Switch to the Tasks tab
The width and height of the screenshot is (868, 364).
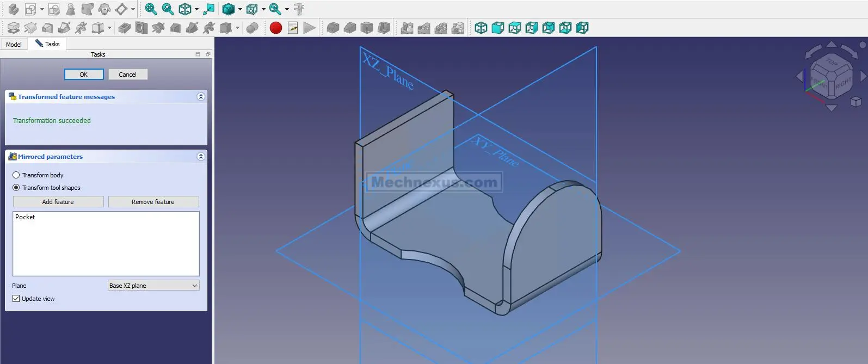(x=47, y=44)
